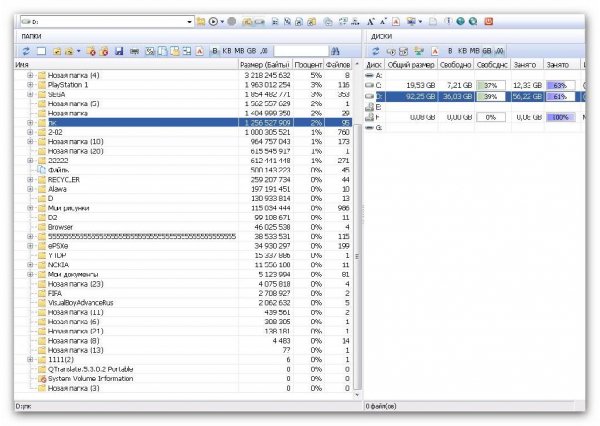Select the Browser folder row

pyautogui.click(x=183, y=227)
